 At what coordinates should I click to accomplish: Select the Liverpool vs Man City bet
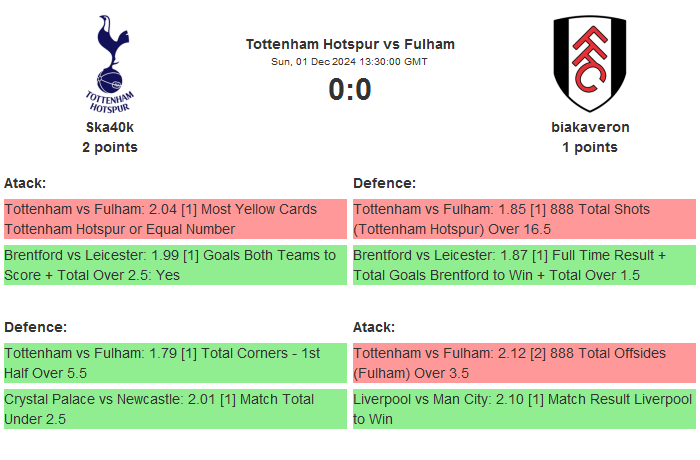tap(524, 409)
